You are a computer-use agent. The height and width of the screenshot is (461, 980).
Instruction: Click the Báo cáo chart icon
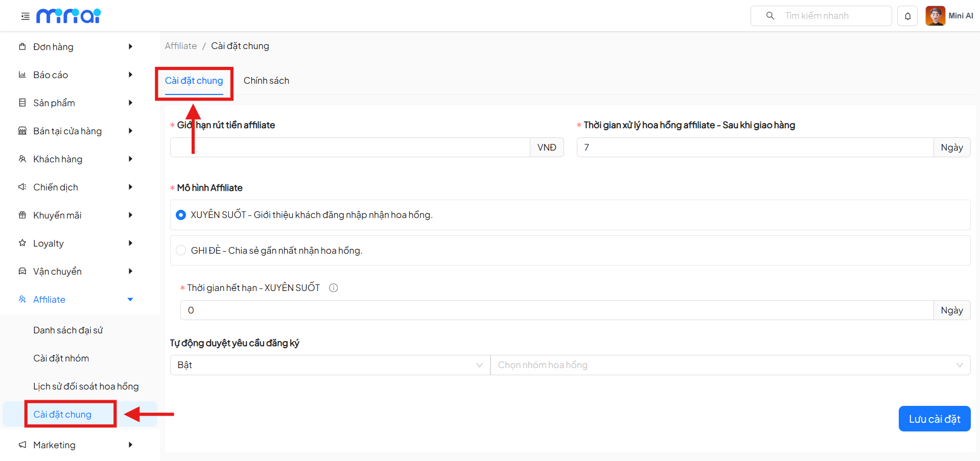click(x=22, y=75)
